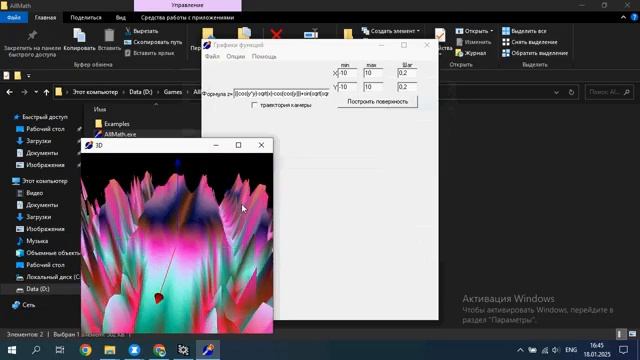This screenshot has height=360, width=640.
Task: Click Data (D:) in the address path
Action: (x=141, y=92)
